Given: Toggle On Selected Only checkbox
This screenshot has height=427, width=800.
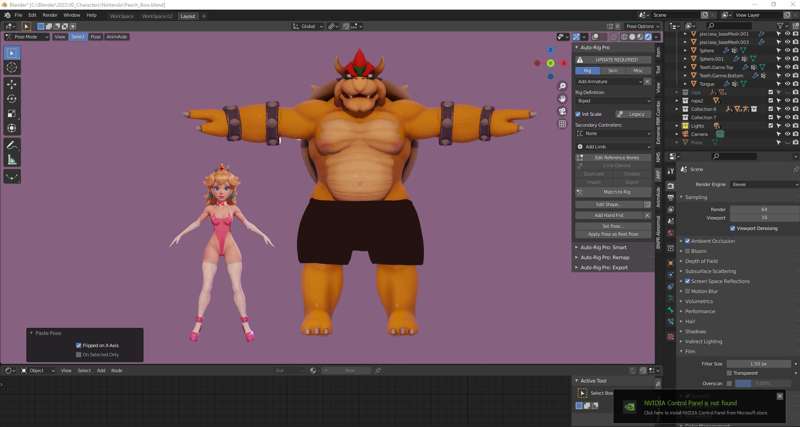Looking at the screenshot, I should coord(79,355).
